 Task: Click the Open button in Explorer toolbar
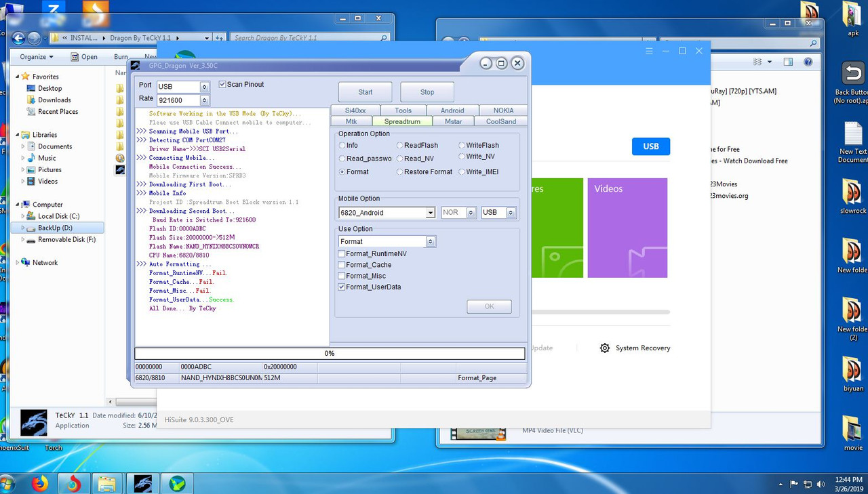(84, 57)
